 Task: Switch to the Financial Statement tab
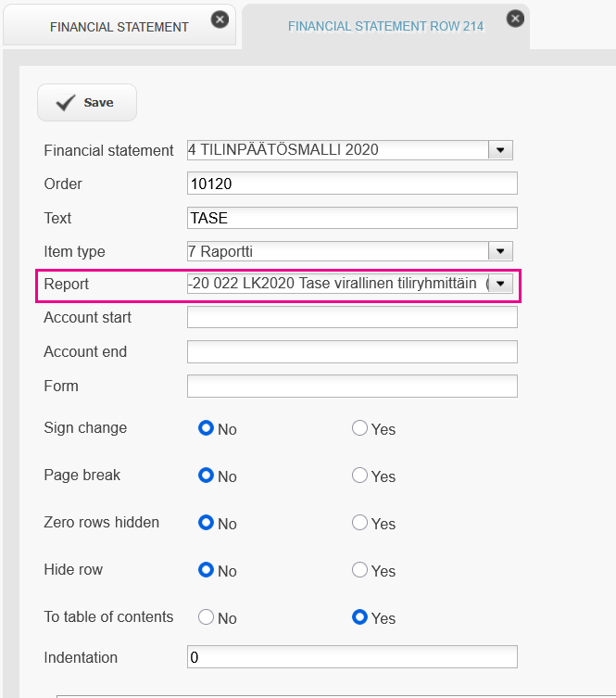tap(119, 27)
